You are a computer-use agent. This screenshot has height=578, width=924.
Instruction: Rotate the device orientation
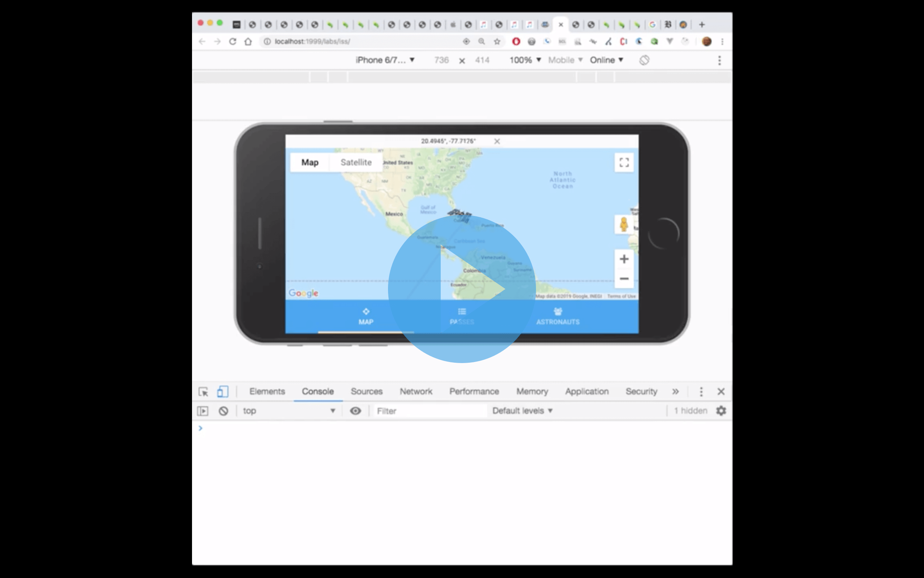(644, 60)
